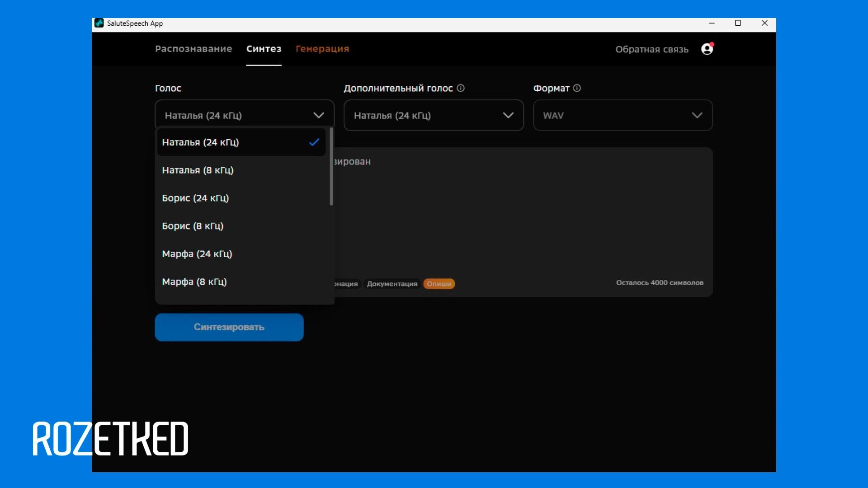This screenshot has width=868, height=488.
Task: Click checkmark on selected Наталья (24 кГц)
Action: pos(314,142)
